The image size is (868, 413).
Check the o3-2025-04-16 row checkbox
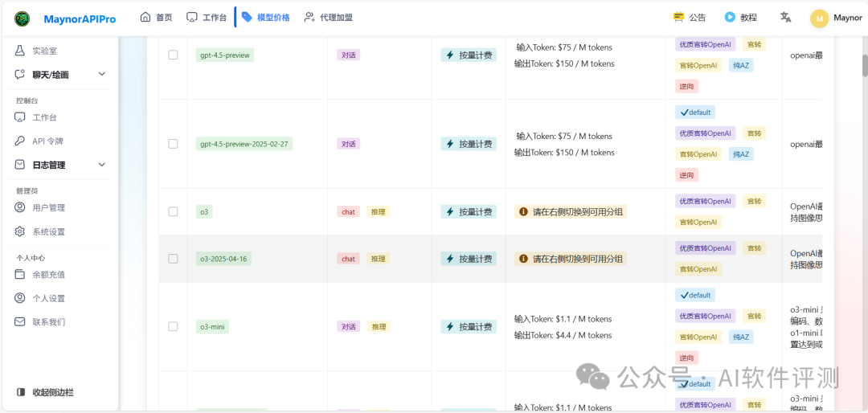pos(174,259)
